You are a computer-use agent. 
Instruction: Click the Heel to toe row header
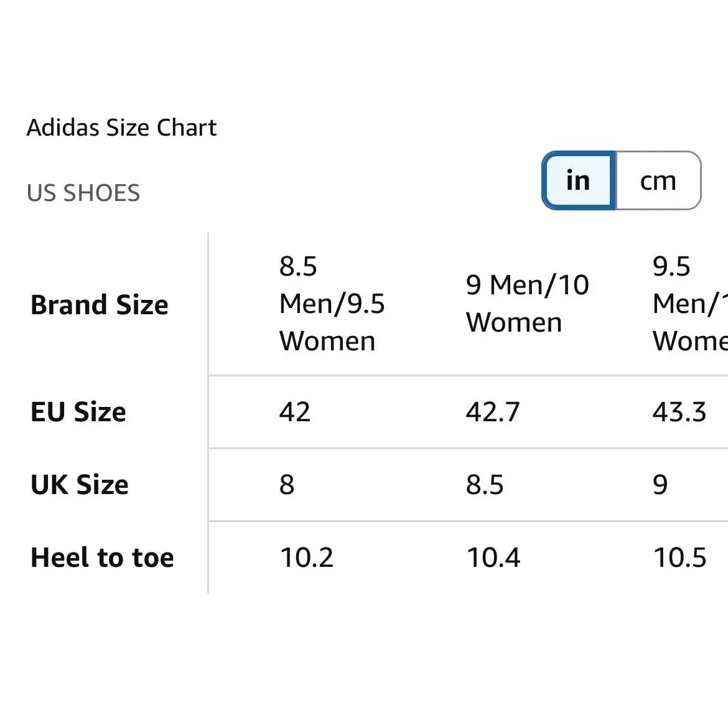point(102,557)
